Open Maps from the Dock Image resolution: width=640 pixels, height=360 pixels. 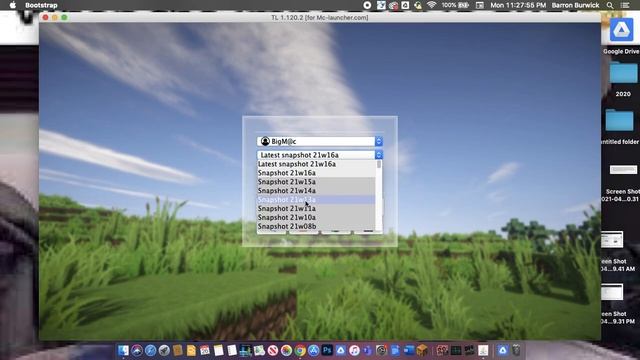259,350
